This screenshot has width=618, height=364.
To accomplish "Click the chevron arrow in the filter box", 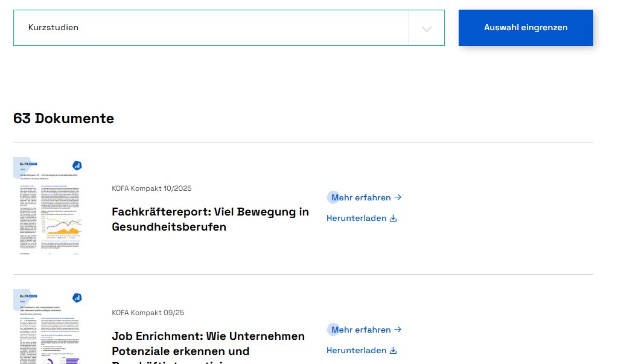I will (426, 28).
